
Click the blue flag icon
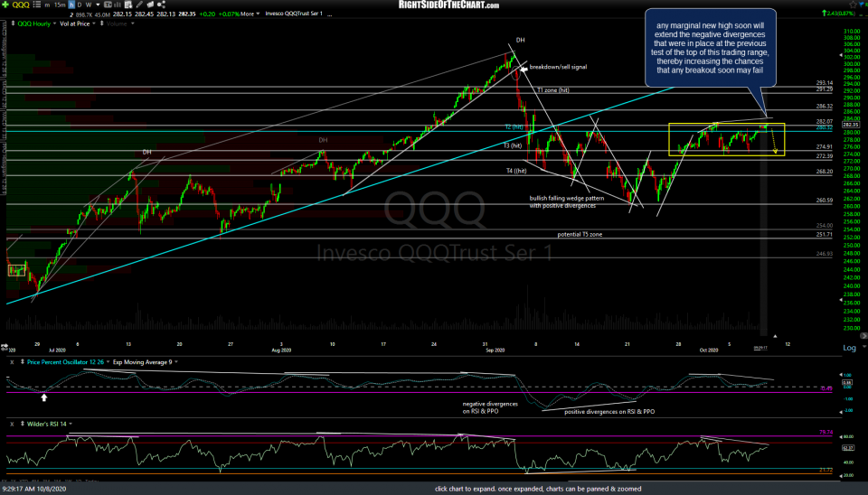point(863,5)
